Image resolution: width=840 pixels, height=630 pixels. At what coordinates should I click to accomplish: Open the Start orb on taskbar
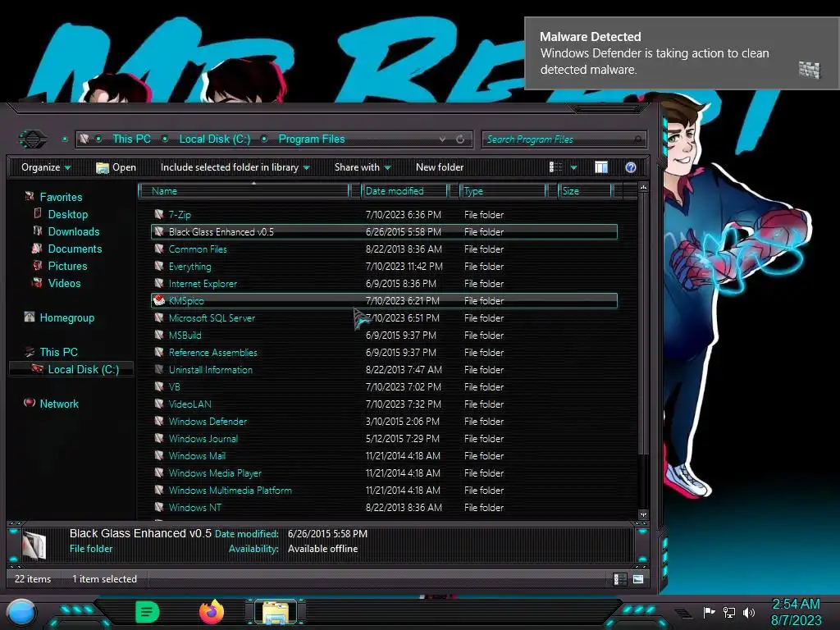coord(21,613)
